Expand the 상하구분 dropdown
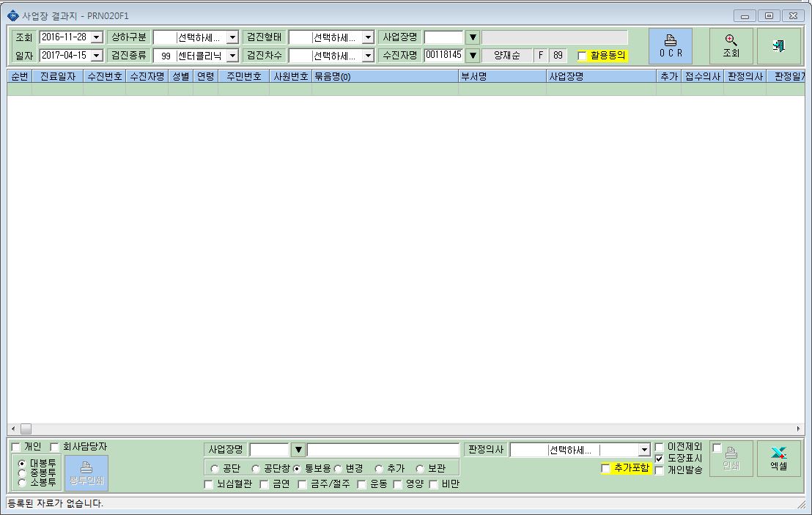812x515 pixels. click(232, 37)
